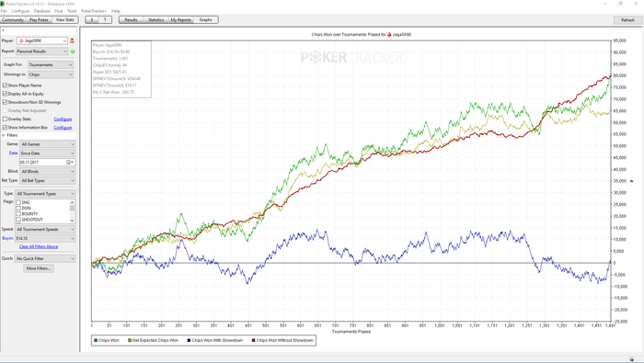This screenshot has width=644, height=363.
Task: Select the $ cash games button
Action: tap(92, 19)
